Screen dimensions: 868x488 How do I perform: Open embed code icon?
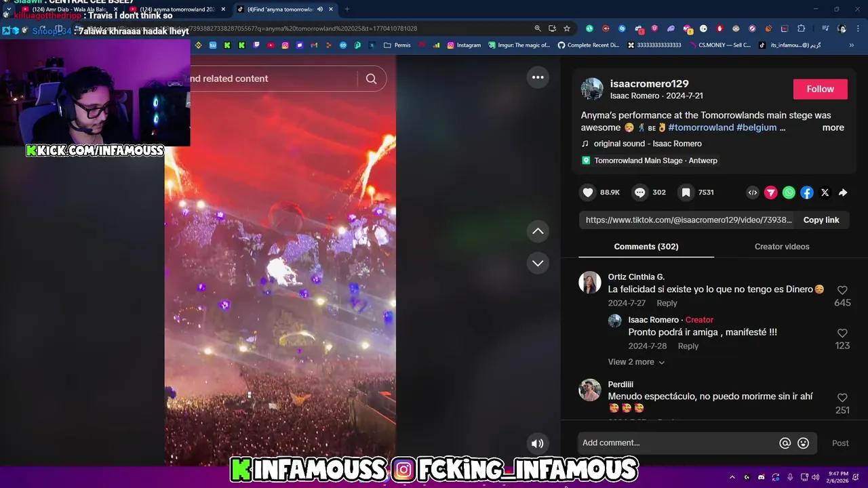point(753,192)
